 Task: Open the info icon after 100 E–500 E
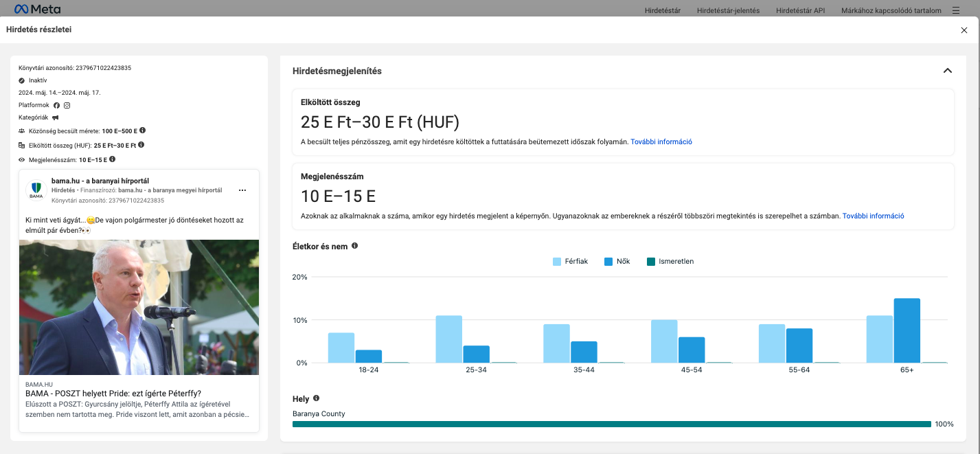pos(142,130)
